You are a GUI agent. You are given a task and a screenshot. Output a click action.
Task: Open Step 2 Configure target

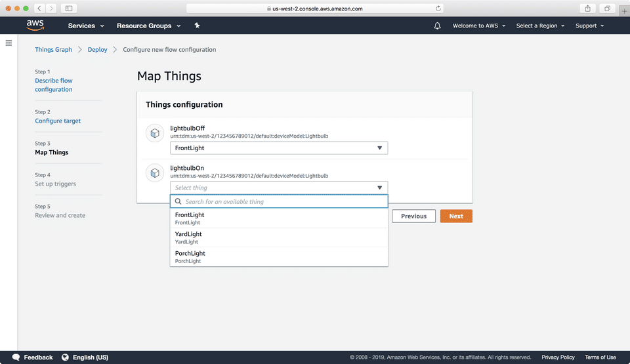pos(58,121)
